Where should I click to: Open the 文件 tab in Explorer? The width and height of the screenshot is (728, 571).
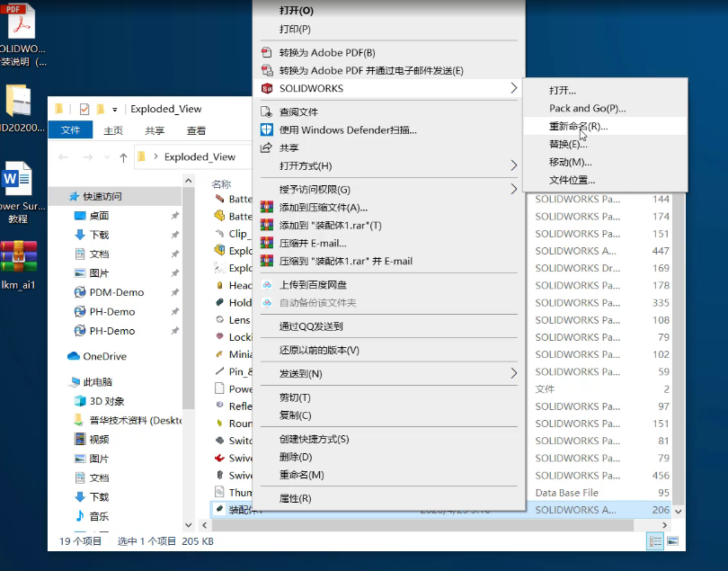pyautogui.click(x=71, y=130)
